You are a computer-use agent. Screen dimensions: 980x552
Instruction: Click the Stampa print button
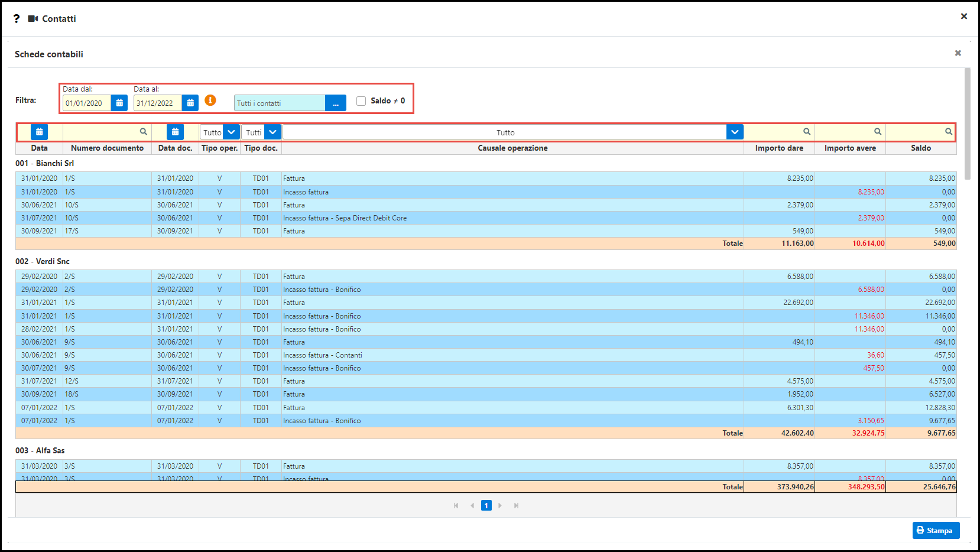pos(936,531)
